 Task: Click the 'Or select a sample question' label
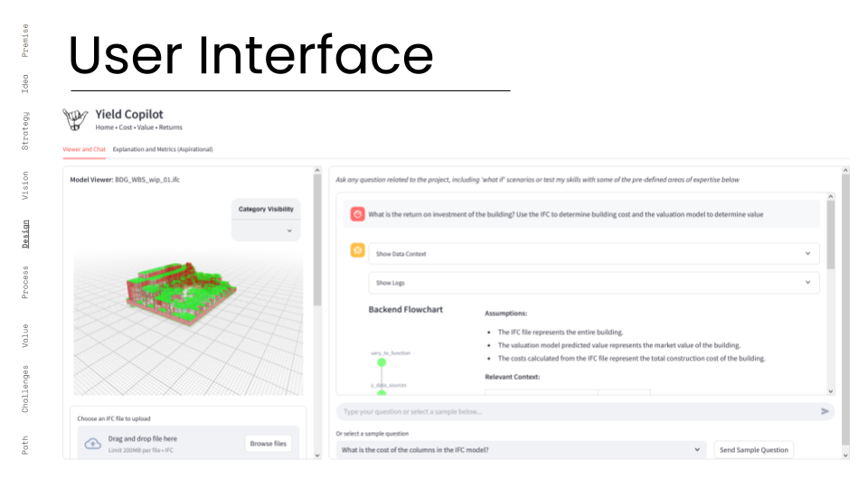click(x=372, y=434)
